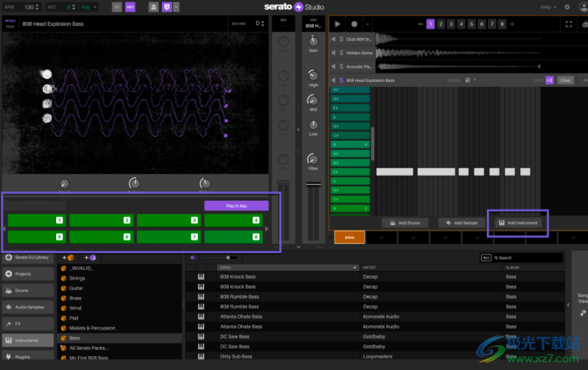The width and height of the screenshot is (588, 370).
Task: Open settings gear icon
Action: 567,7
